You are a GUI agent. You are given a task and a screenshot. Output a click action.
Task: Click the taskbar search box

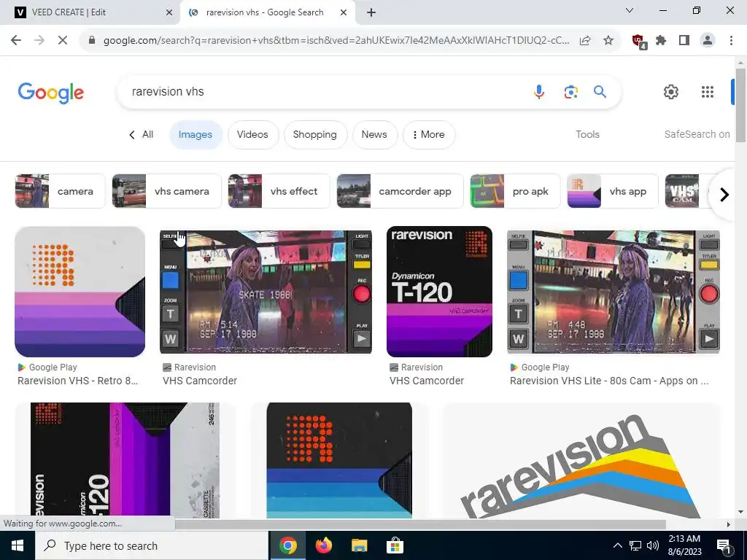click(x=152, y=545)
